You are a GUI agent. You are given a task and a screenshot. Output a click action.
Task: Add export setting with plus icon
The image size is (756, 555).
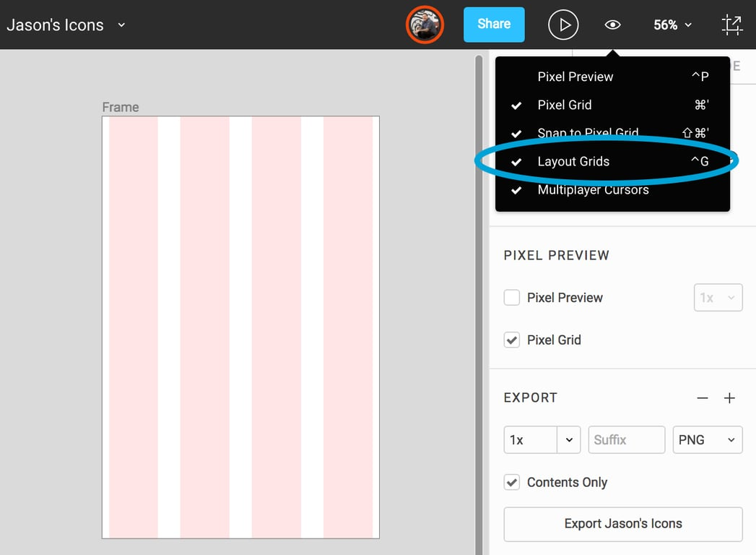coord(729,398)
